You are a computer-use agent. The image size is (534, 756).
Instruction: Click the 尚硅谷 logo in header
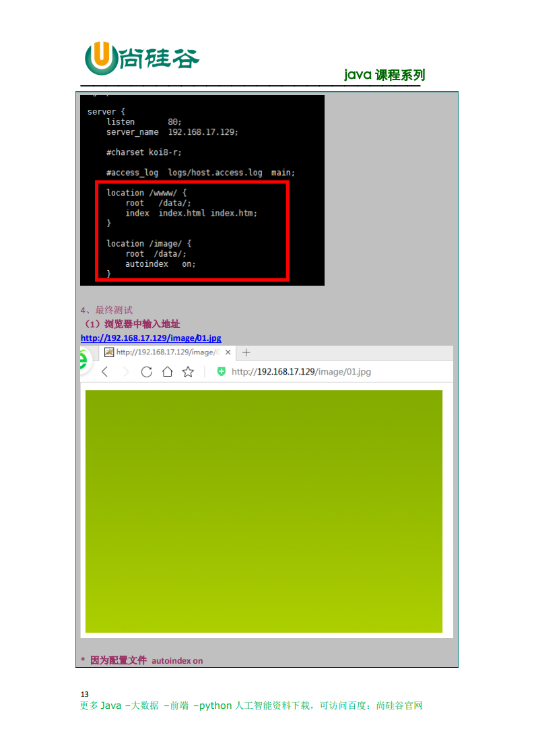click(142, 59)
